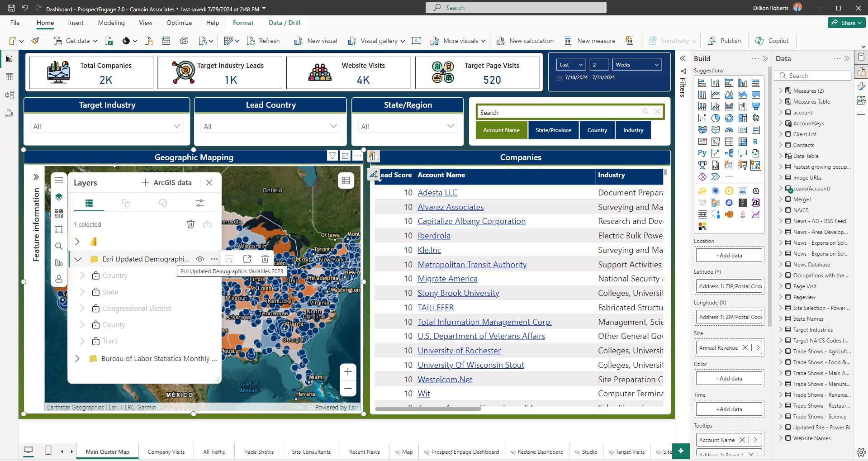Open the search tool in the map sidebar
The image size is (868, 461).
(59, 246)
